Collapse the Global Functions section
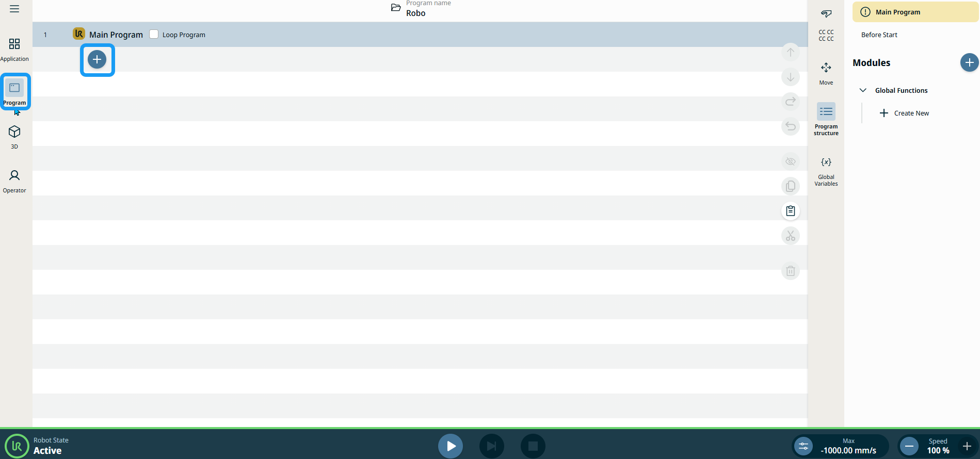980x459 pixels. [x=863, y=90]
